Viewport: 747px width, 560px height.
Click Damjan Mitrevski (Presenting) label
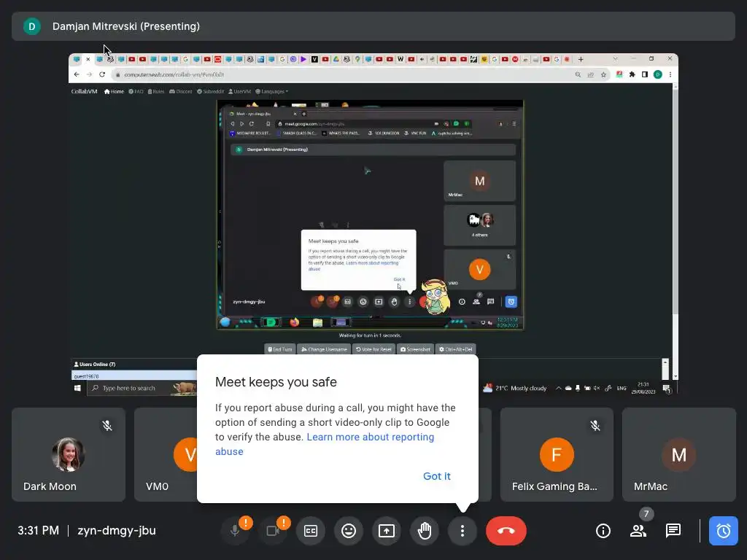coord(125,26)
